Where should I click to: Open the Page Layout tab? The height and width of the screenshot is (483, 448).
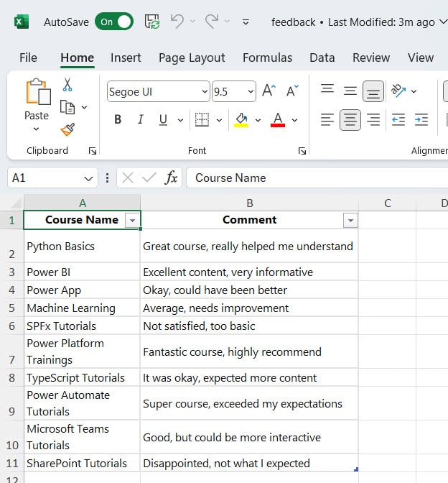[192, 57]
